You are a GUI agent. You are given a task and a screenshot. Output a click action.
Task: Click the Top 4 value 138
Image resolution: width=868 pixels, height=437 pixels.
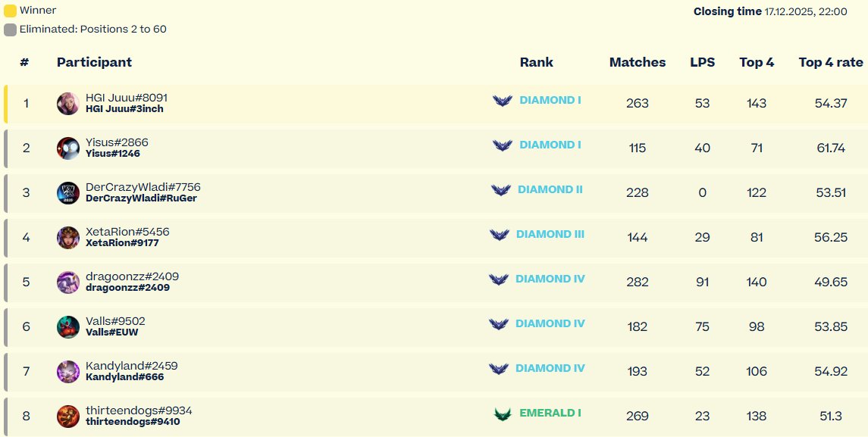(757, 417)
